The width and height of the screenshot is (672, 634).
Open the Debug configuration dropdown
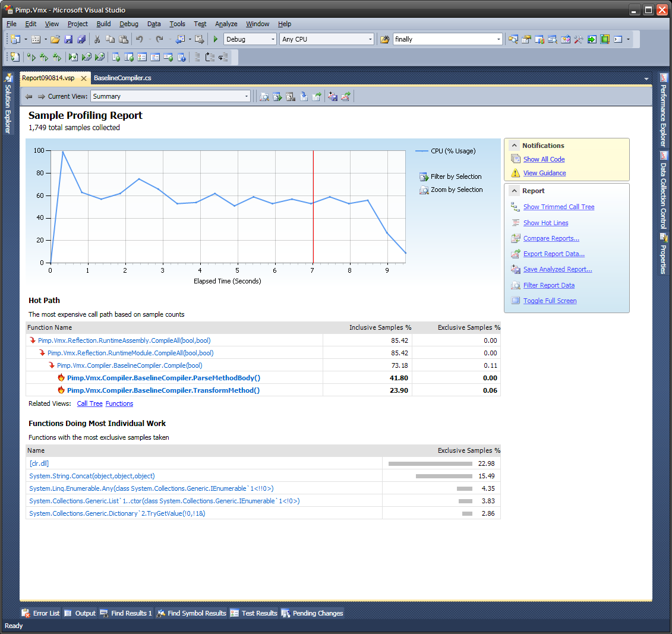click(250, 39)
